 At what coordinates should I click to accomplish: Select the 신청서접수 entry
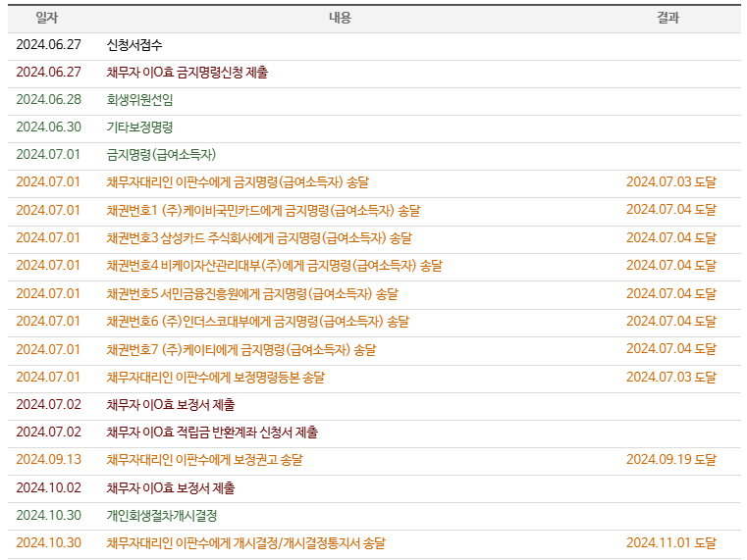pos(134,45)
